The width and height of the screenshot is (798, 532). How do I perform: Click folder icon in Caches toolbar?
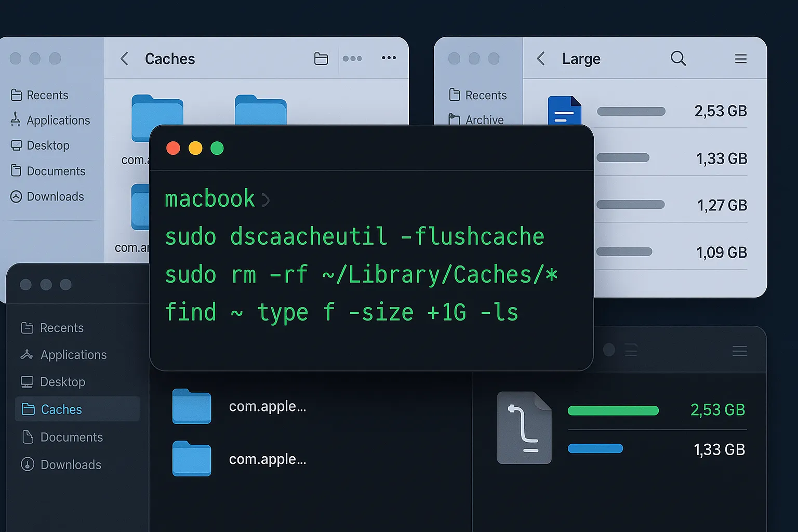[x=321, y=59]
